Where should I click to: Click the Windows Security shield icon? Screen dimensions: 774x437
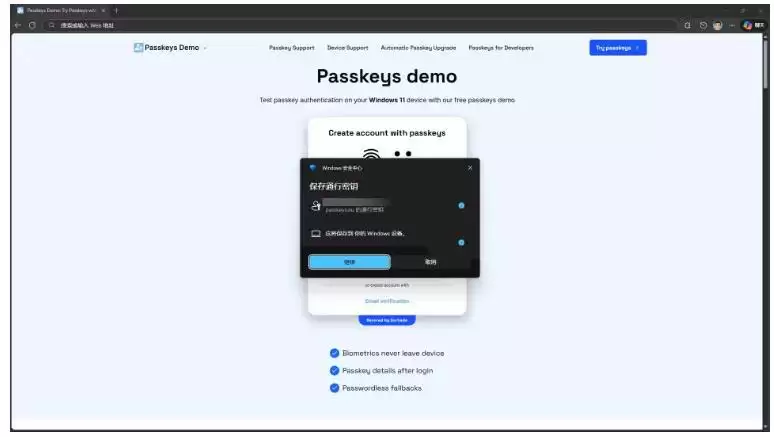click(312, 168)
